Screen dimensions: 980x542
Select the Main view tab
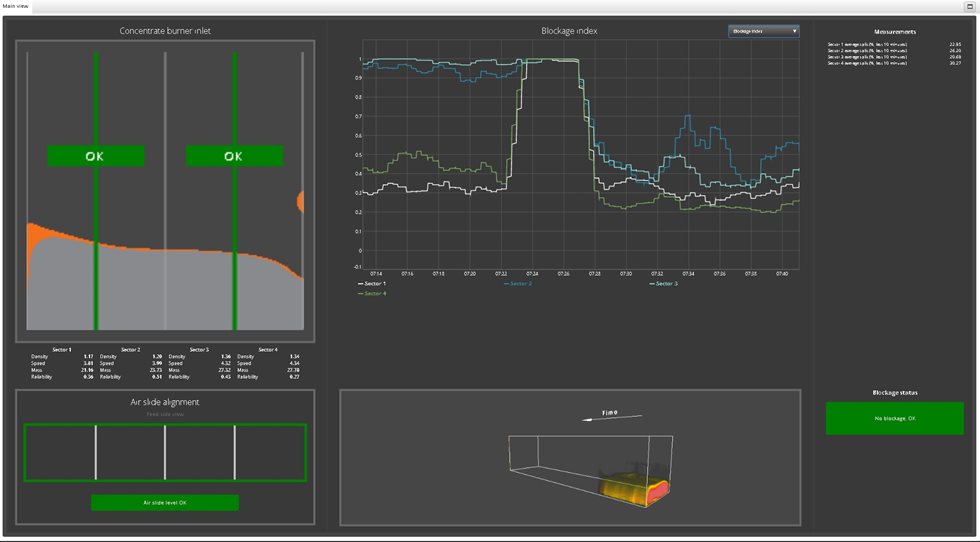pyautogui.click(x=16, y=6)
